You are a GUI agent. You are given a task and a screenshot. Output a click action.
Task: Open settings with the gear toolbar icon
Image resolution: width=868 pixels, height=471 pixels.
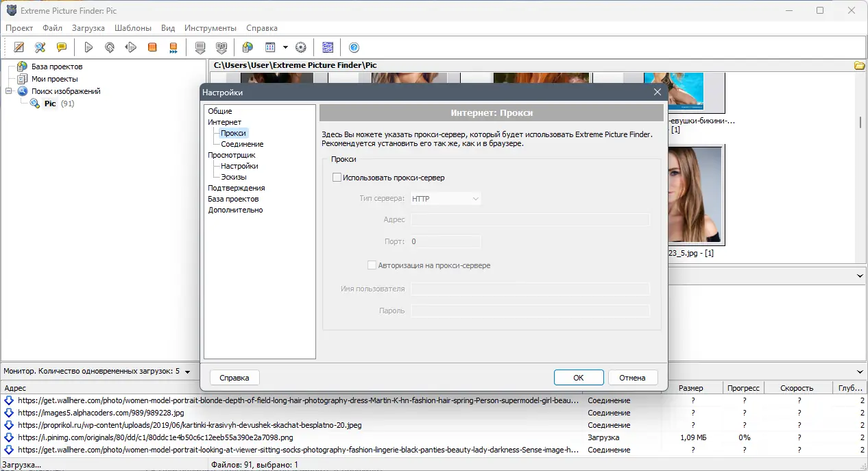300,47
